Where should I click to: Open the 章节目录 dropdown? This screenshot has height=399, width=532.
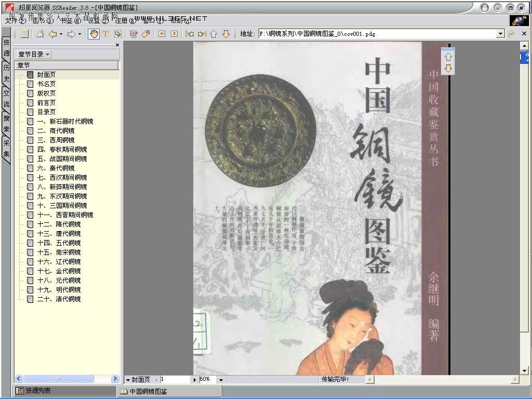click(x=48, y=55)
